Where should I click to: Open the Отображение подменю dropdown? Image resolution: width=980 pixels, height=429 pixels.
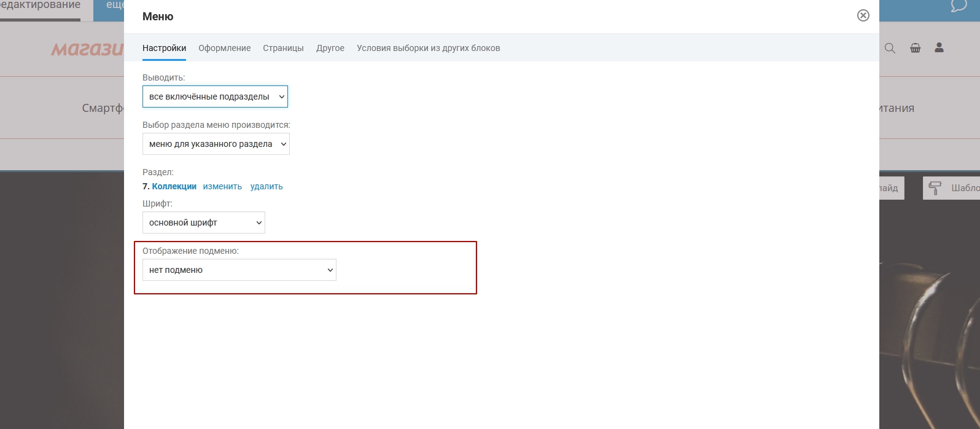point(239,270)
